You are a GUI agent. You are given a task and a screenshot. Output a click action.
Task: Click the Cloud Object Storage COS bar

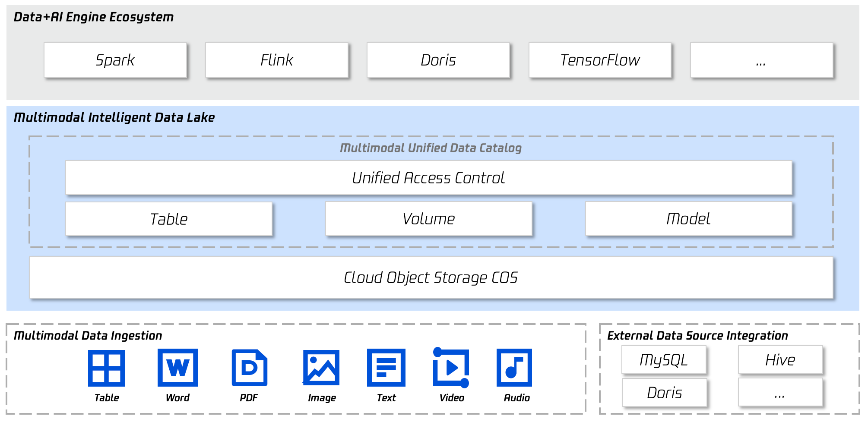(x=431, y=277)
